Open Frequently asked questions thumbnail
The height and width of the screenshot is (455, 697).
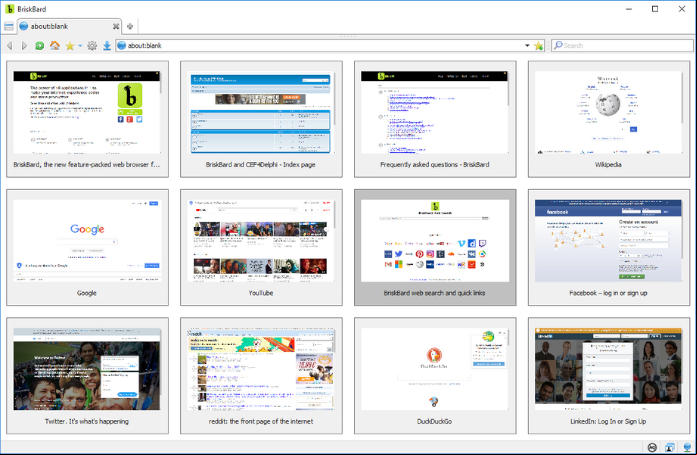[x=435, y=119]
